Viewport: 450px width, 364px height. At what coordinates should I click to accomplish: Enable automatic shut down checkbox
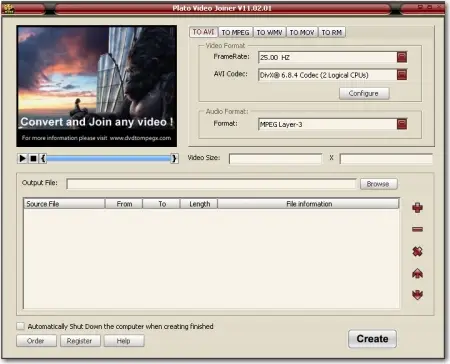pos(21,326)
